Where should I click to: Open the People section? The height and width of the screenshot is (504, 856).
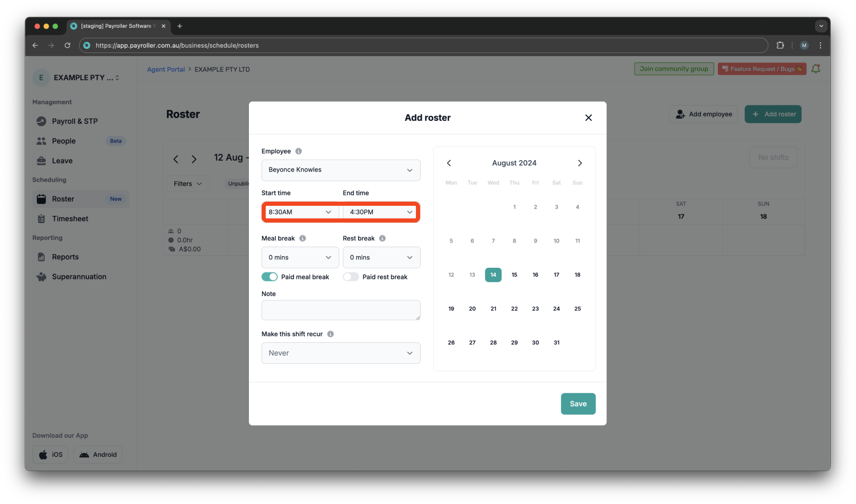(80, 141)
